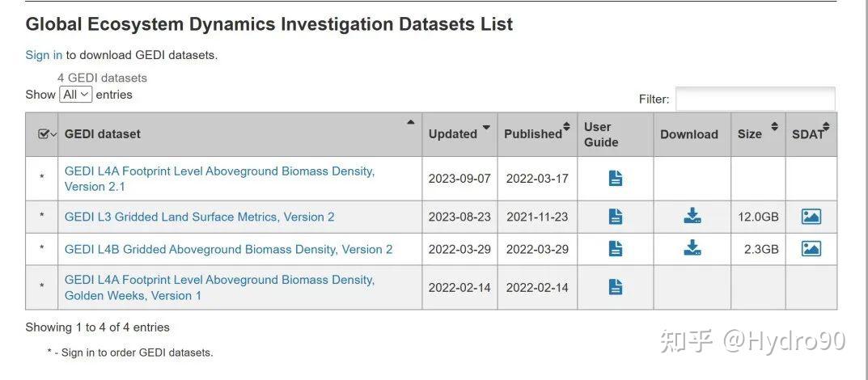Click the Sign in link
This screenshot has width=868, height=380.
44,55
